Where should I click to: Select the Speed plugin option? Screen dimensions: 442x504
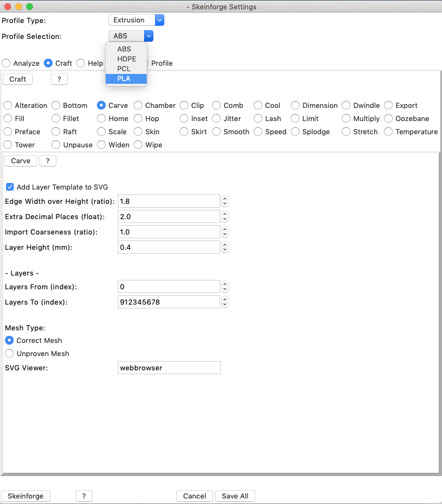pyautogui.click(x=258, y=132)
